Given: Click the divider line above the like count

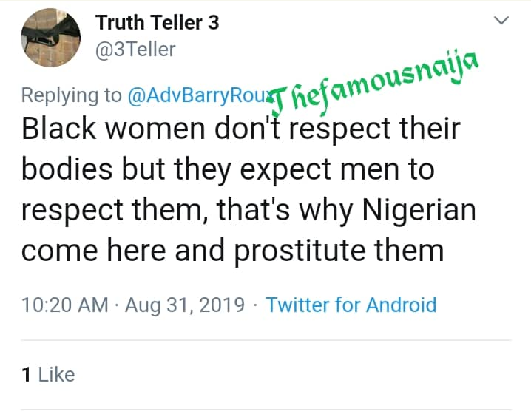Looking at the screenshot, I should coord(265,341).
